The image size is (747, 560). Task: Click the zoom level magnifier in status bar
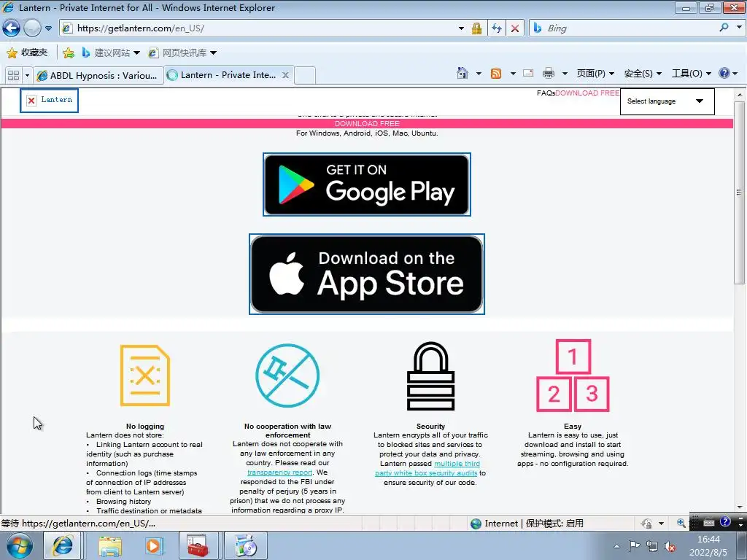(x=681, y=524)
